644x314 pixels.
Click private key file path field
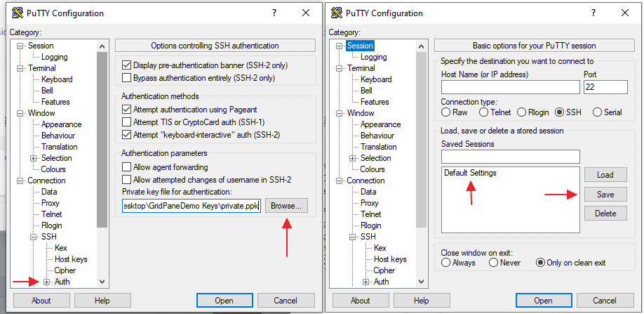coord(192,207)
